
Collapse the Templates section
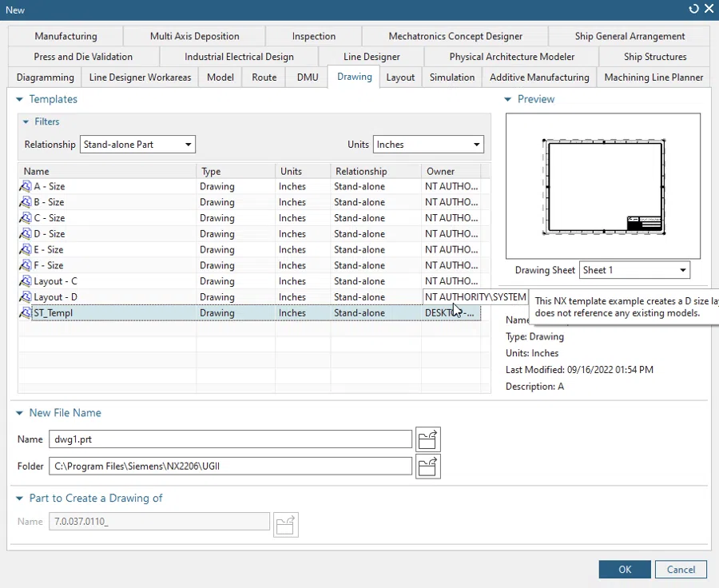pos(19,99)
